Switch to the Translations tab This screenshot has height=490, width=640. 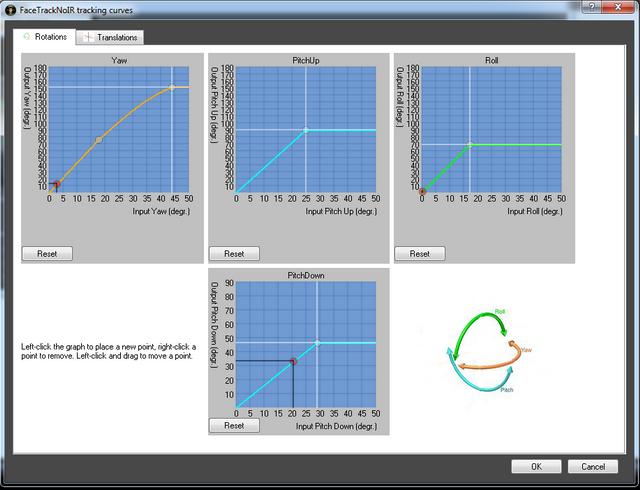(113, 37)
